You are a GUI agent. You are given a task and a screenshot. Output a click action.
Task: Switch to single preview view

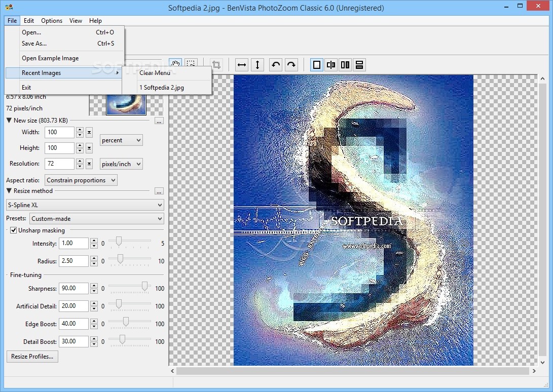[317, 65]
